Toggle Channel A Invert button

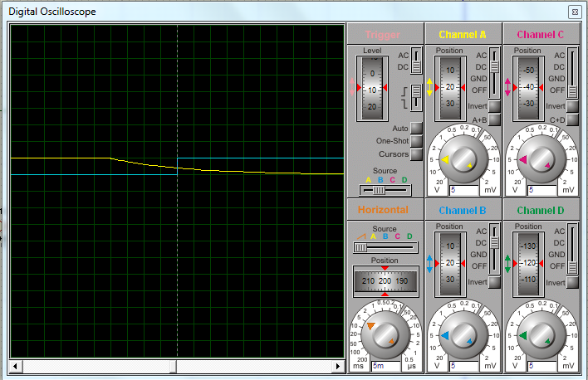click(x=495, y=106)
